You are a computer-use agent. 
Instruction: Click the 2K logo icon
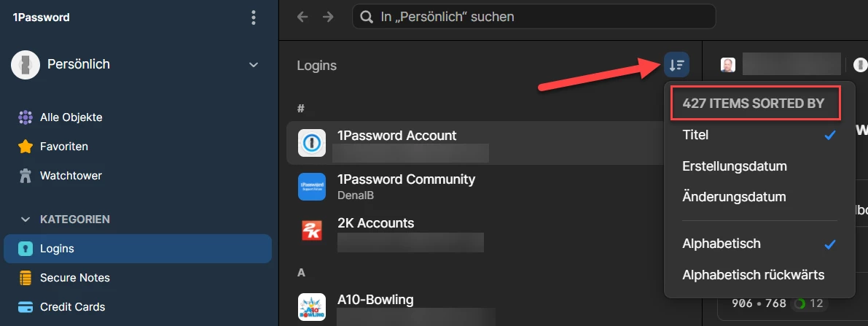point(312,230)
